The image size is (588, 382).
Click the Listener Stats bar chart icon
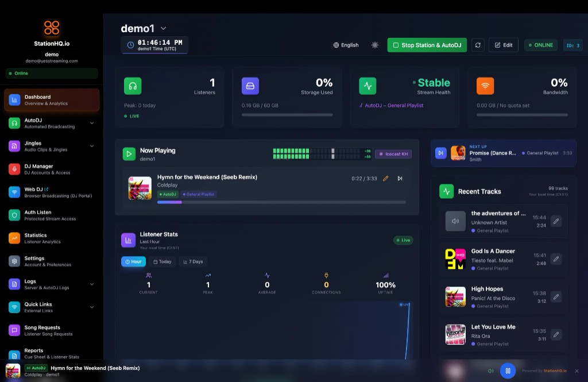pos(128,240)
